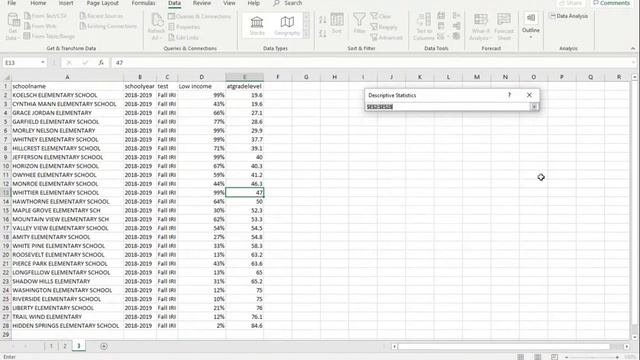The height and width of the screenshot is (360, 640).
Task: Open the Data Analysis tool
Action: 569,16
